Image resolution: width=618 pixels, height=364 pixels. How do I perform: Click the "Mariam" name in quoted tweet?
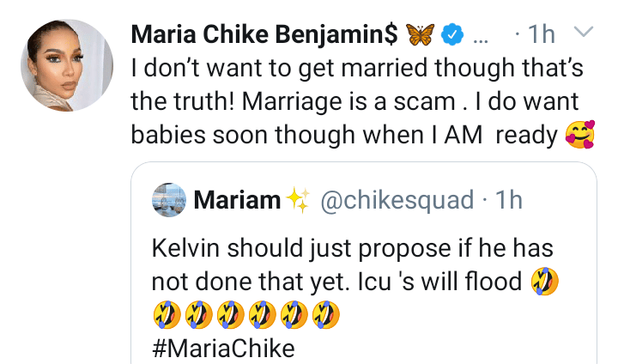[237, 200]
